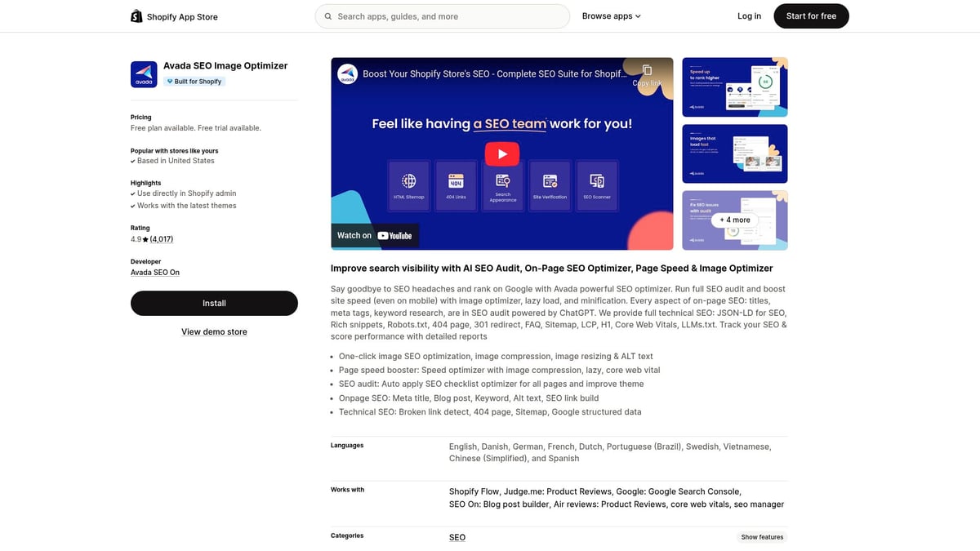Click the magnifier icon in the search bar

point(327,16)
